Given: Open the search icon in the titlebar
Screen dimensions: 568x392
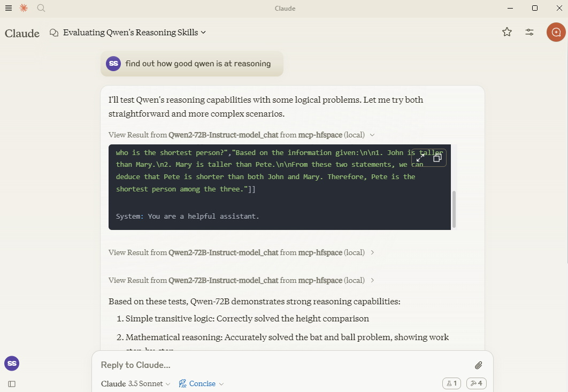Looking at the screenshot, I should 41,8.
